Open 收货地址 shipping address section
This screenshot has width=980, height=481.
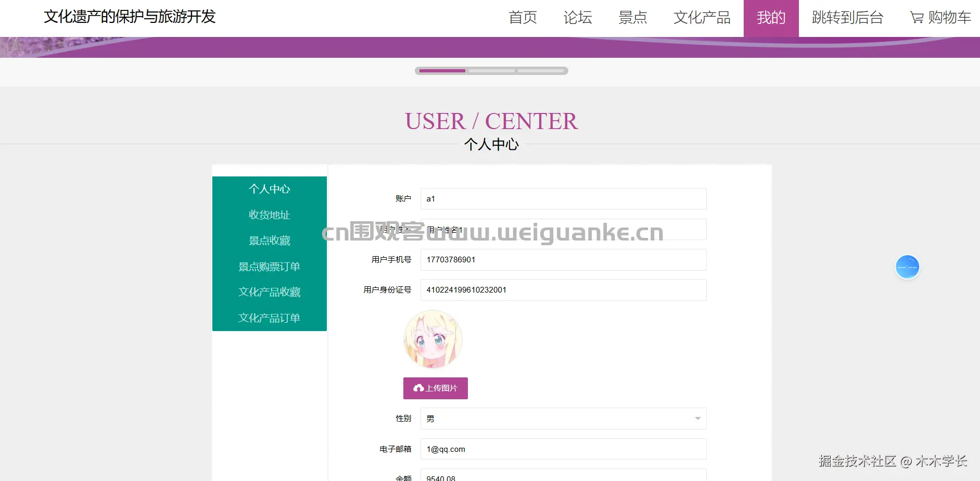269,214
